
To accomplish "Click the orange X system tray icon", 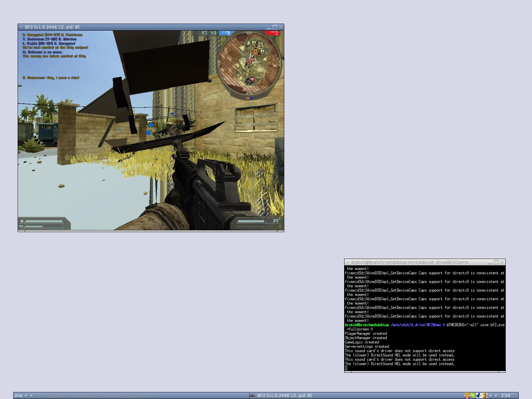I will (x=467, y=395).
